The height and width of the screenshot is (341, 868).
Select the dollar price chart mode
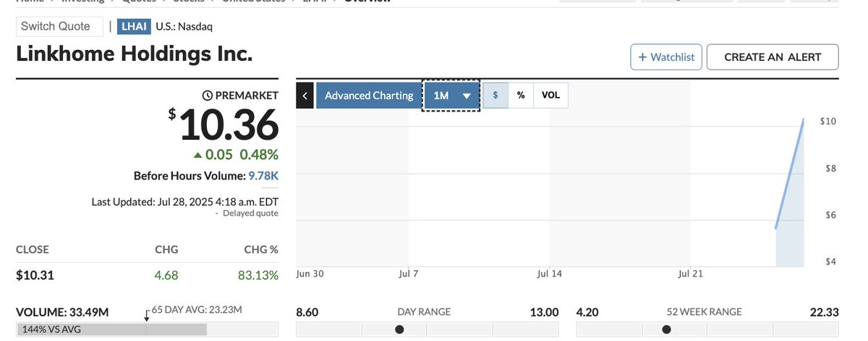click(x=495, y=96)
